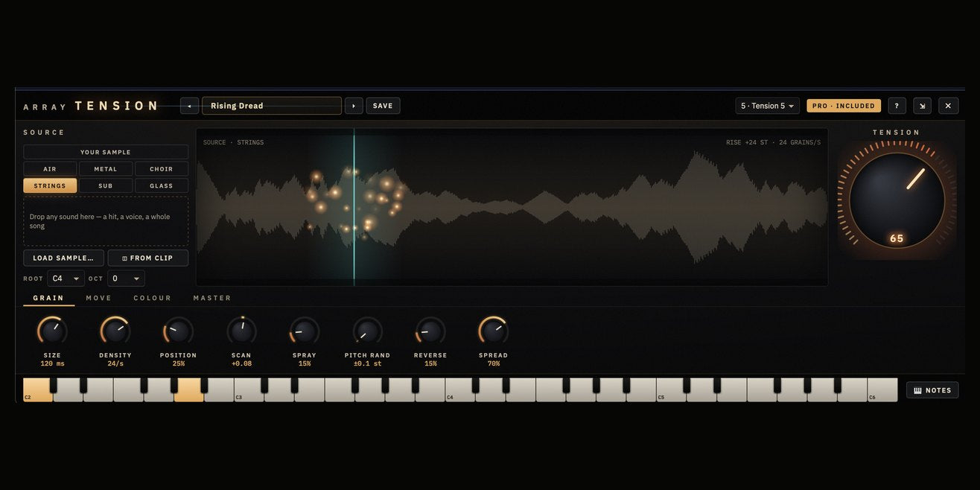Click the Pitch Rand knob
980x490 pixels.
coord(367,331)
